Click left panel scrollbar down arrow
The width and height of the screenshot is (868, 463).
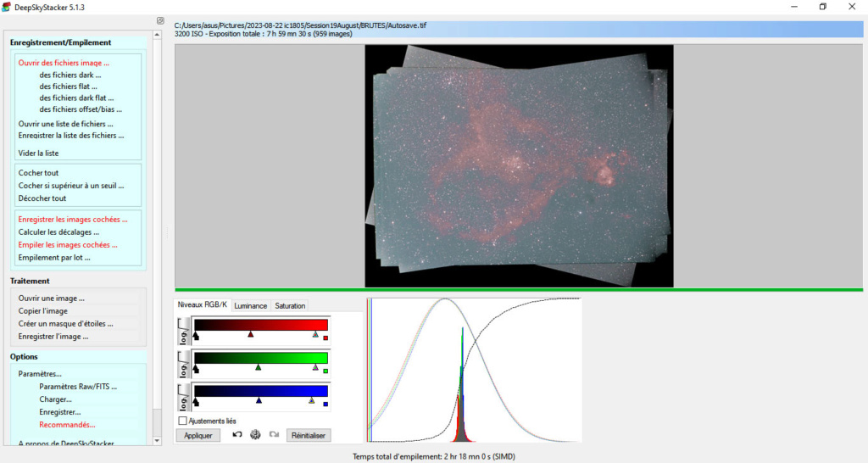157,441
